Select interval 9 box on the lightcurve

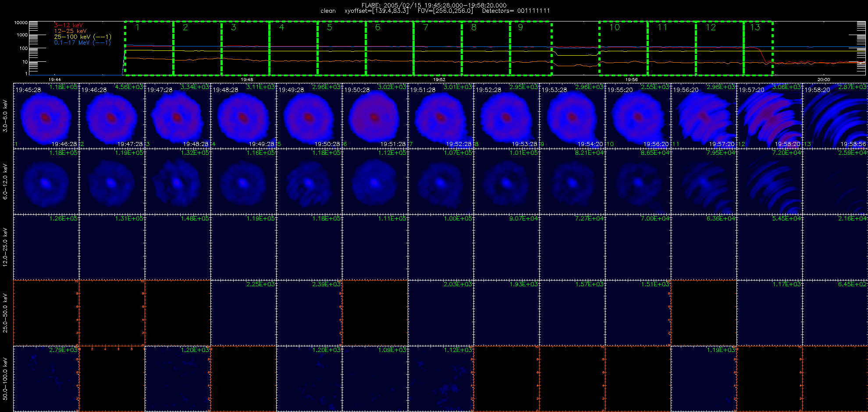[531, 48]
